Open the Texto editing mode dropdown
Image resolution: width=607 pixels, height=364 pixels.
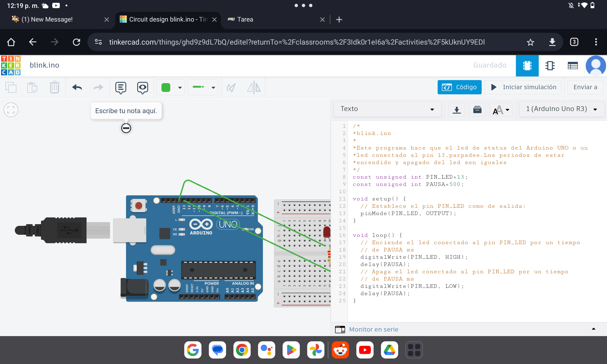click(x=387, y=109)
